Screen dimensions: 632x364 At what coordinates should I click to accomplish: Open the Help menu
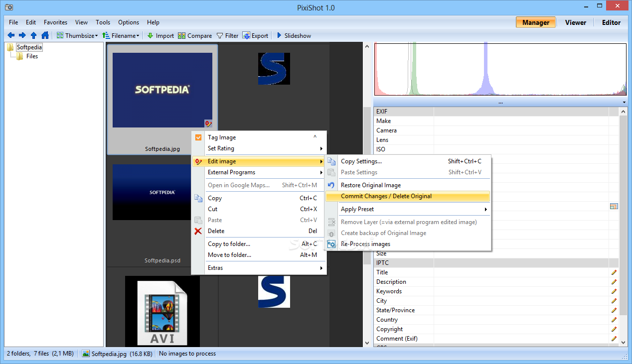click(x=153, y=22)
